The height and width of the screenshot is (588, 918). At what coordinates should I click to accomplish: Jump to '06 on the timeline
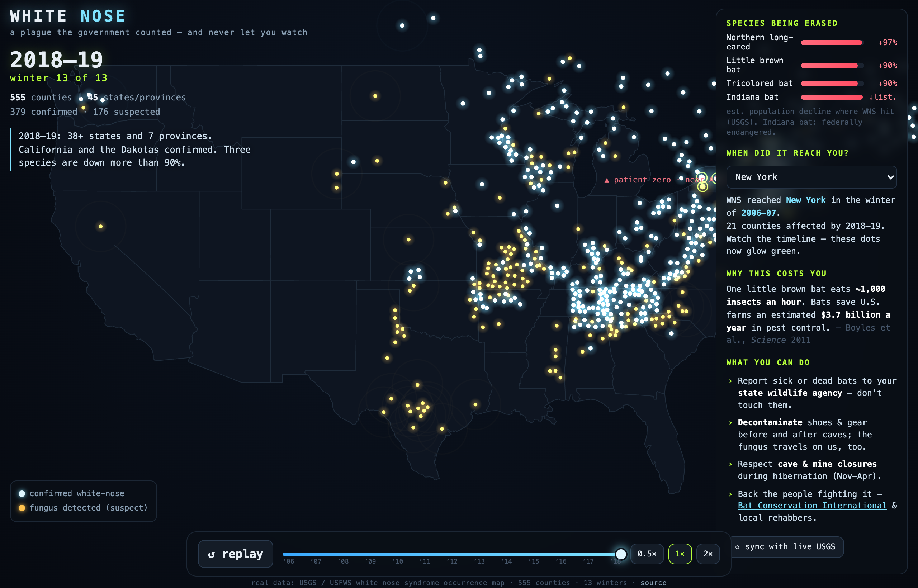coord(289,561)
